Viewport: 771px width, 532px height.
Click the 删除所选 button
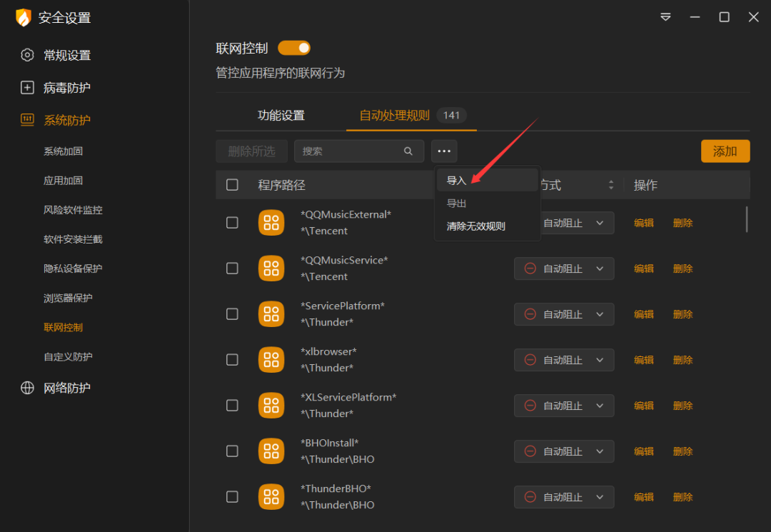tap(252, 151)
